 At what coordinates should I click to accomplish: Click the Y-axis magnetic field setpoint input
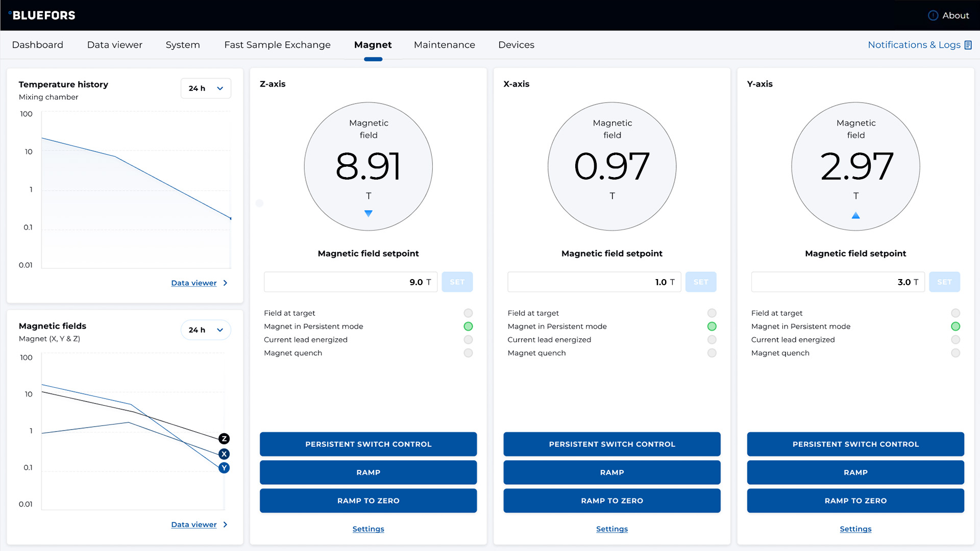(x=838, y=282)
